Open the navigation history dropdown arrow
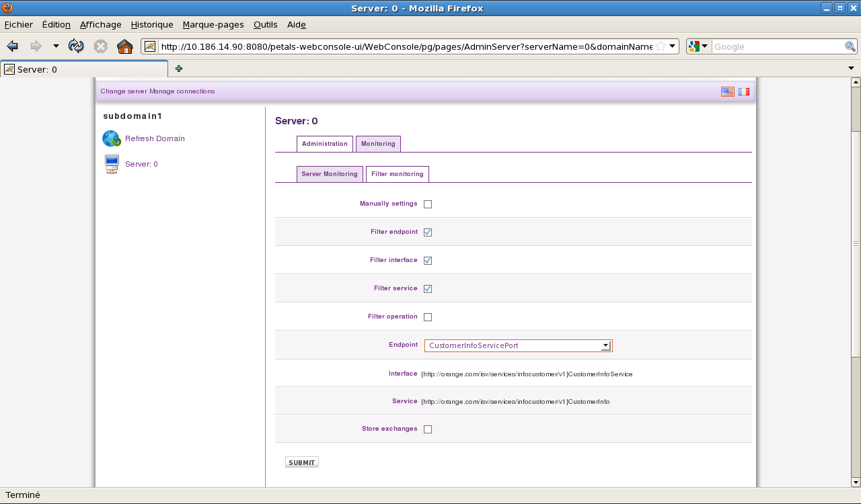Screen dimensions: 861x504 [x=56, y=46]
